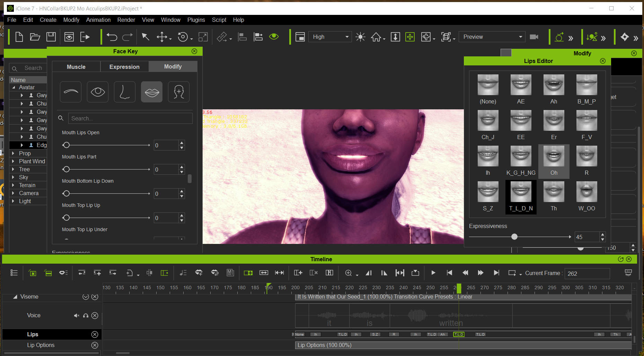644x356 pixels.
Task: Select the nose facial region icon
Action: (x=125, y=92)
